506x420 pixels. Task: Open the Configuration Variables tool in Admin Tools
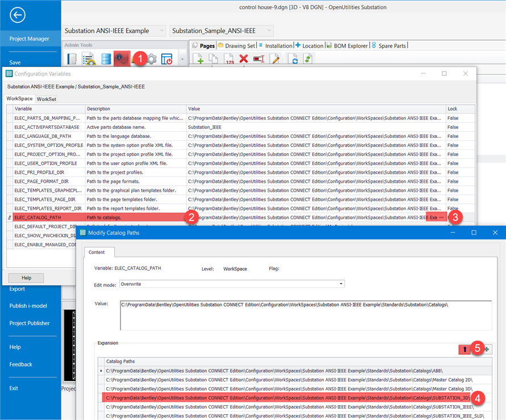click(122, 58)
